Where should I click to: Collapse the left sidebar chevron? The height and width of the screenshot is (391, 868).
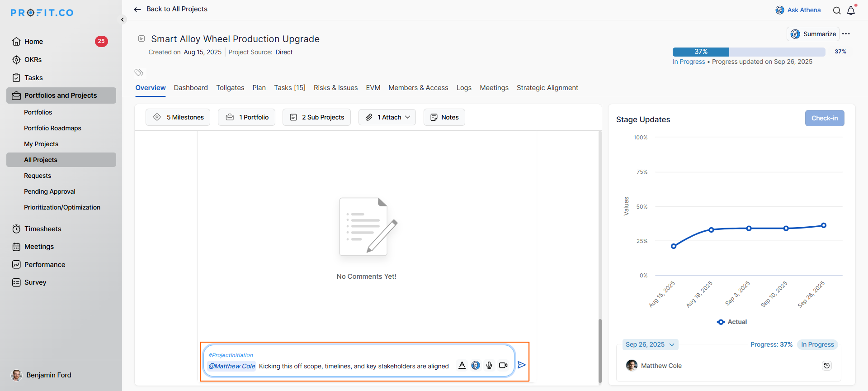(123, 19)
